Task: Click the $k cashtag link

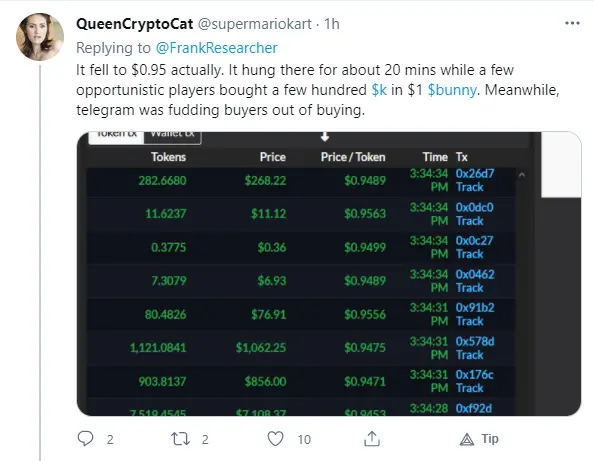Action: point(379,90)
